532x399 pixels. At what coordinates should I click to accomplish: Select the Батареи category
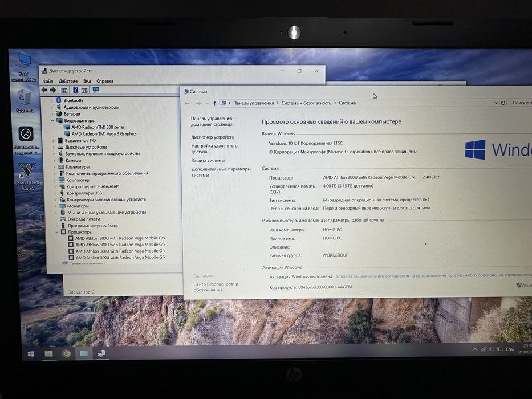72,114
